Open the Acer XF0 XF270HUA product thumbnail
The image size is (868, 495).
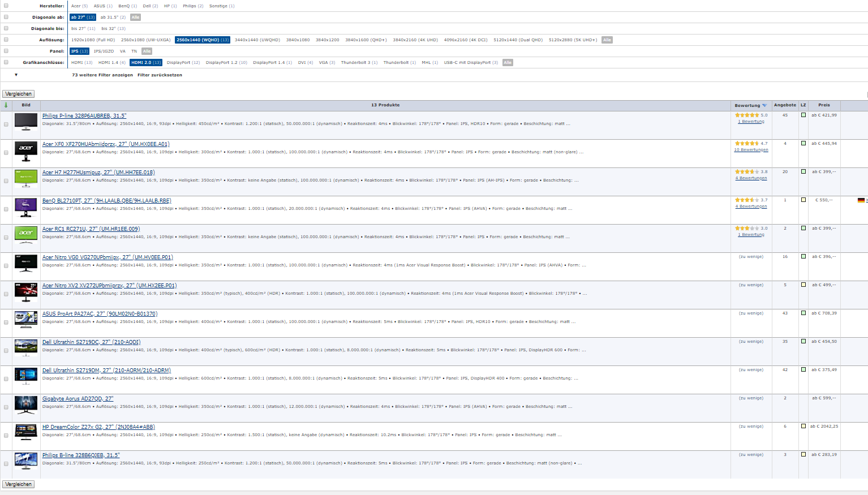(26, 151)
